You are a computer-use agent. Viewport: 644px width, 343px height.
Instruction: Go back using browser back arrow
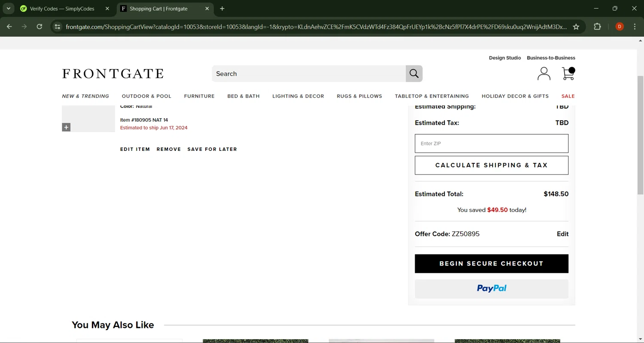[x=9, y=27]
